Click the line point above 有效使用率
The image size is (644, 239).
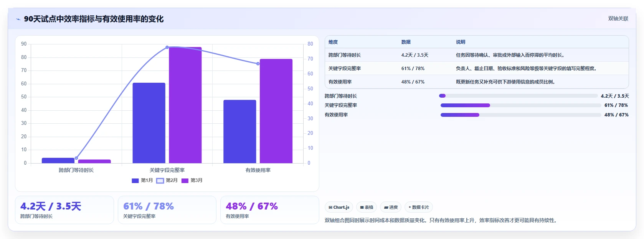tap(258, 64)
